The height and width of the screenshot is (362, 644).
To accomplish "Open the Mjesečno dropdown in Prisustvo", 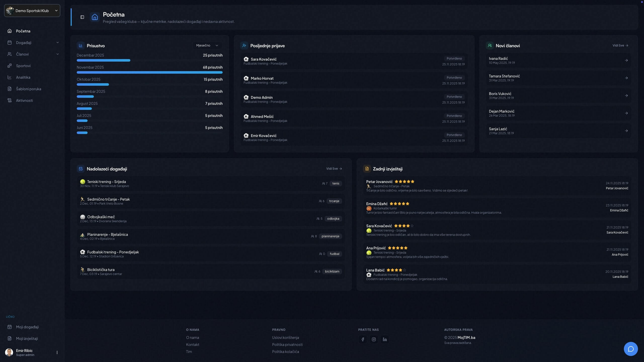I will (x=207, y=46).
